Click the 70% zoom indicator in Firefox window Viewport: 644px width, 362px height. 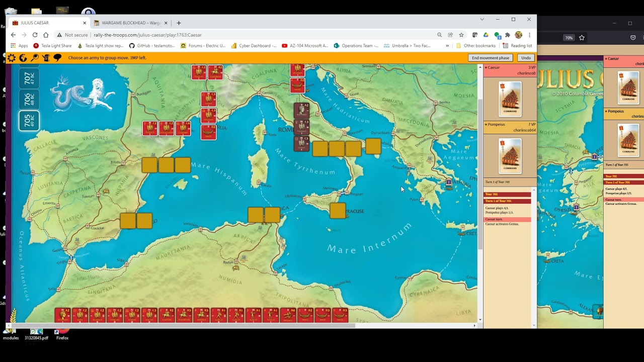[569, 38]
